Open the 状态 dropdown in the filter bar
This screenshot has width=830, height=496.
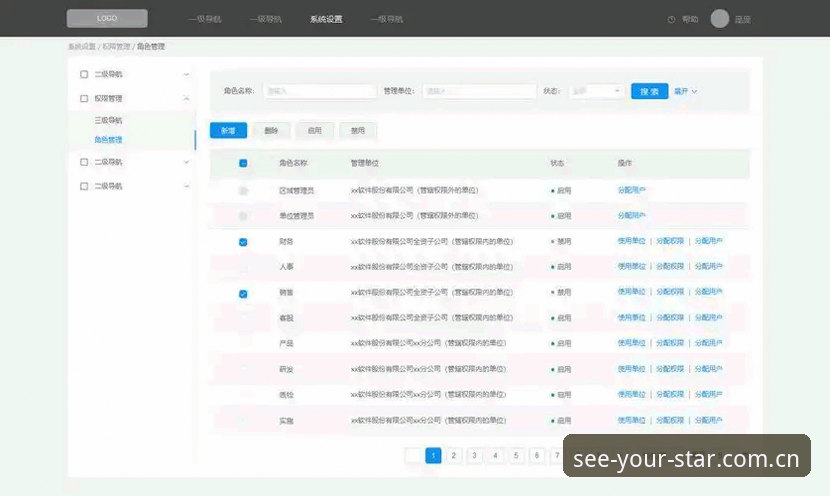[596, 91]
